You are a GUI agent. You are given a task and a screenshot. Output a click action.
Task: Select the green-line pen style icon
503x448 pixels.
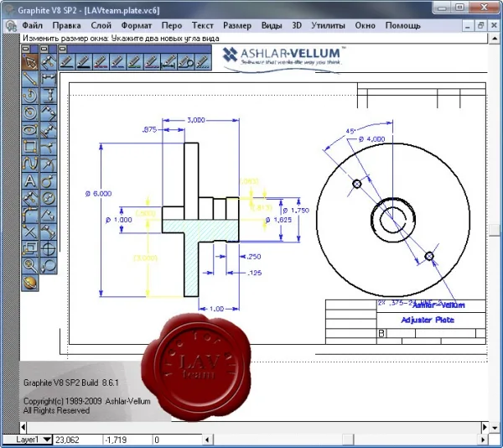coord(135,61)
